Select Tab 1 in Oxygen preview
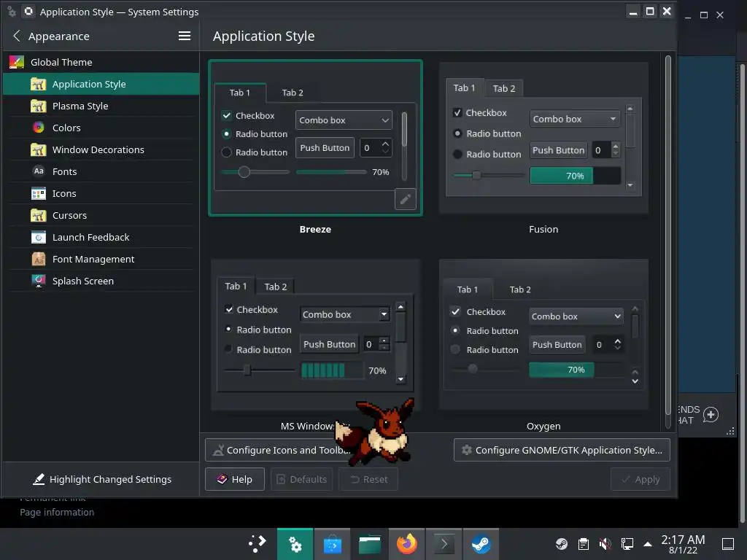 click(x=468, y=289)
